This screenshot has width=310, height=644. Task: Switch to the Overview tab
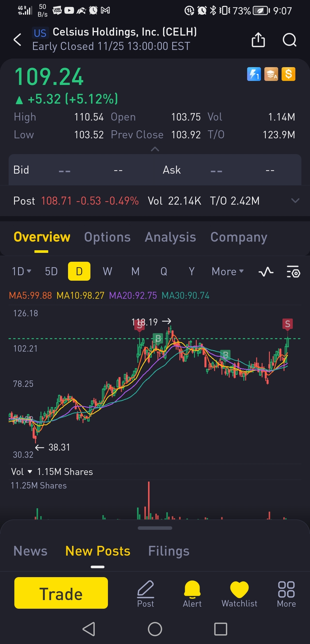point(42,237)
